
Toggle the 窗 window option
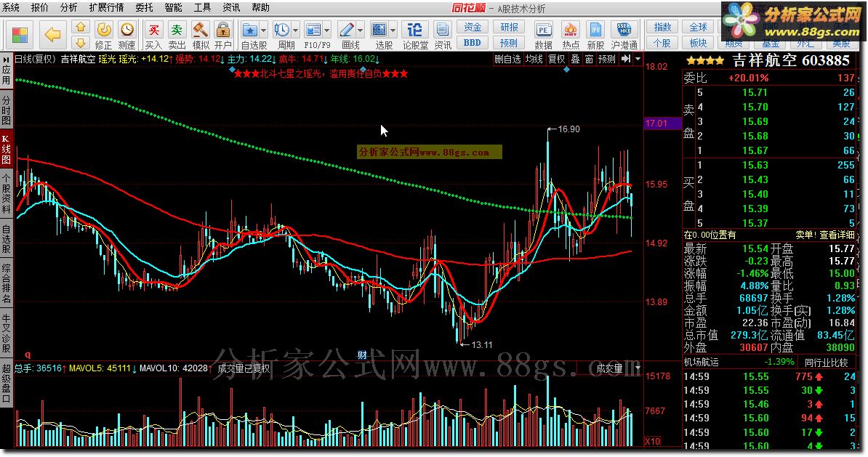(589, 59)
